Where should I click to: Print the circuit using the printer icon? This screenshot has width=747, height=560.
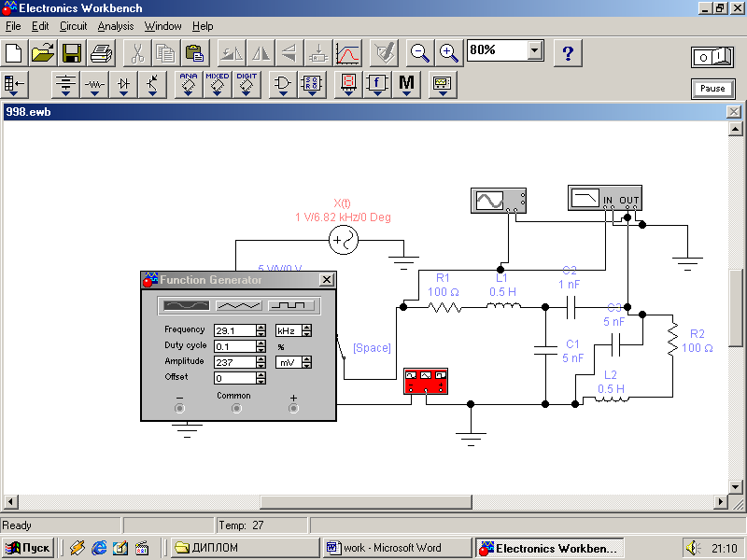[101, 53]
